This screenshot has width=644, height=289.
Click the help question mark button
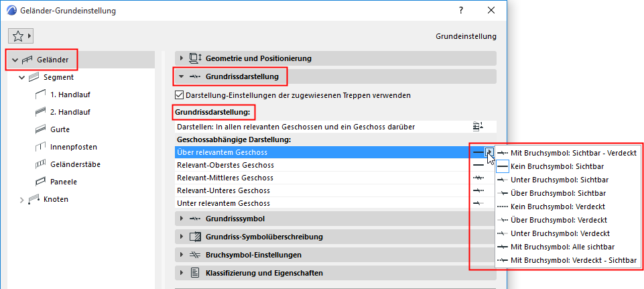[461, 11]
